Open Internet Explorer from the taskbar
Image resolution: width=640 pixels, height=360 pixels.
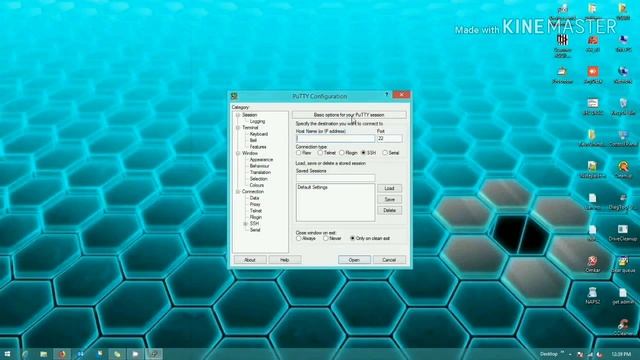pos(25,354)
